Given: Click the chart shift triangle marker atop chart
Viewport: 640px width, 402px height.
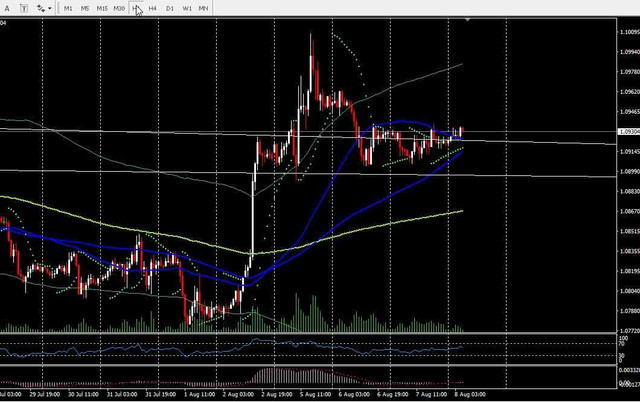Looking at the screenshot, I should pyautogui.click(x=468, y=20).
